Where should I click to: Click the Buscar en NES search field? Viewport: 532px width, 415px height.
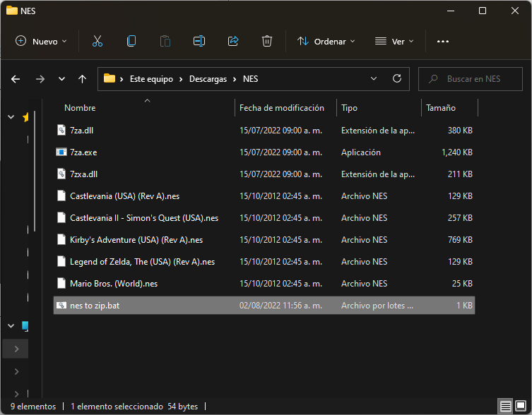point(471,79)
